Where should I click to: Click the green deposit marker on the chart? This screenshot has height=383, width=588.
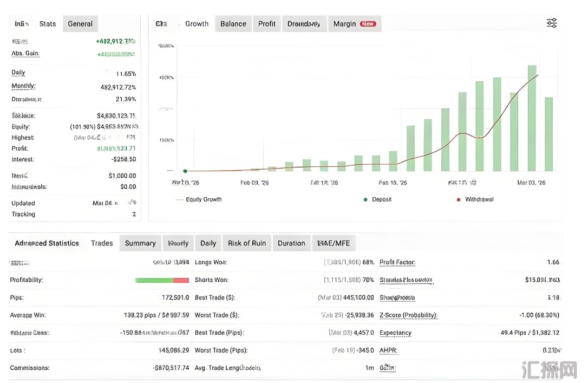[x=185, y=171]
